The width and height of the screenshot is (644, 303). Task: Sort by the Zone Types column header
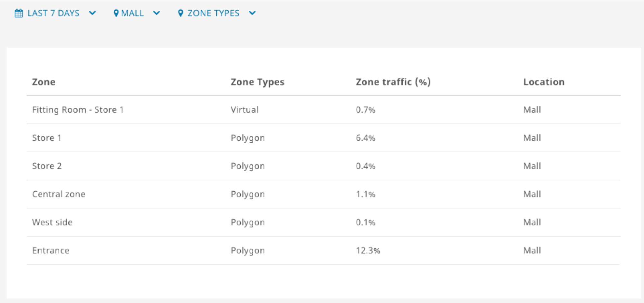[x=257, y=82]
